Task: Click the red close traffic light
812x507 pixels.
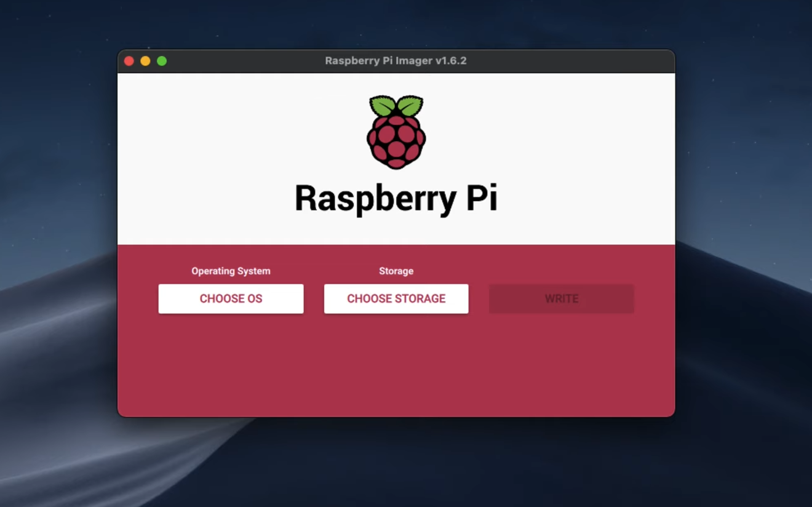Action: (129, 61)
